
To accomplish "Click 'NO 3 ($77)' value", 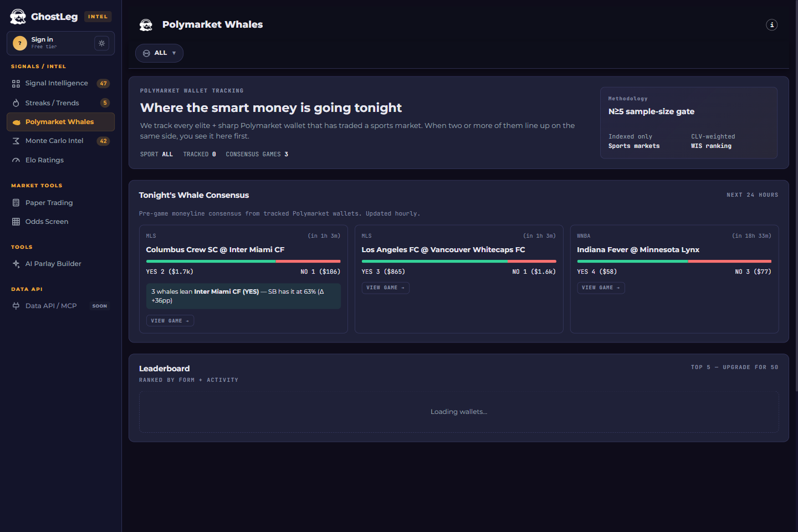I will click(753, 272).
